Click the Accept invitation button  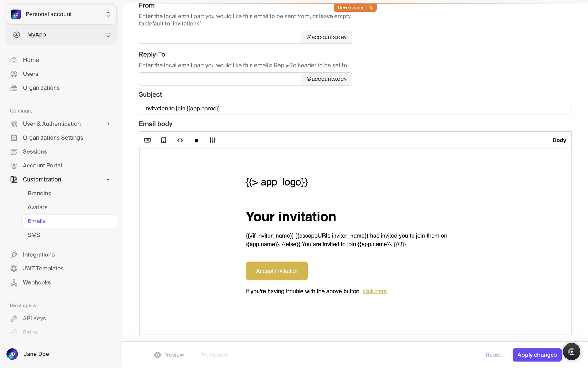[277, 271]
